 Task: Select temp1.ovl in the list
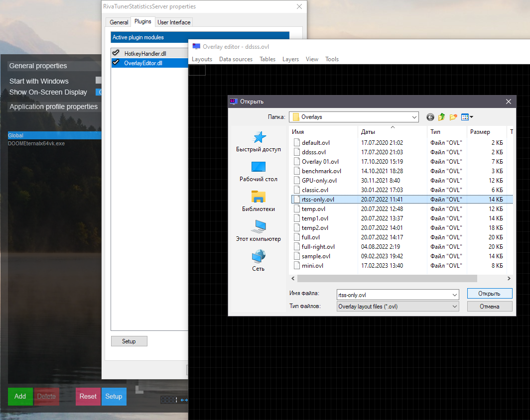click(315, 218)
